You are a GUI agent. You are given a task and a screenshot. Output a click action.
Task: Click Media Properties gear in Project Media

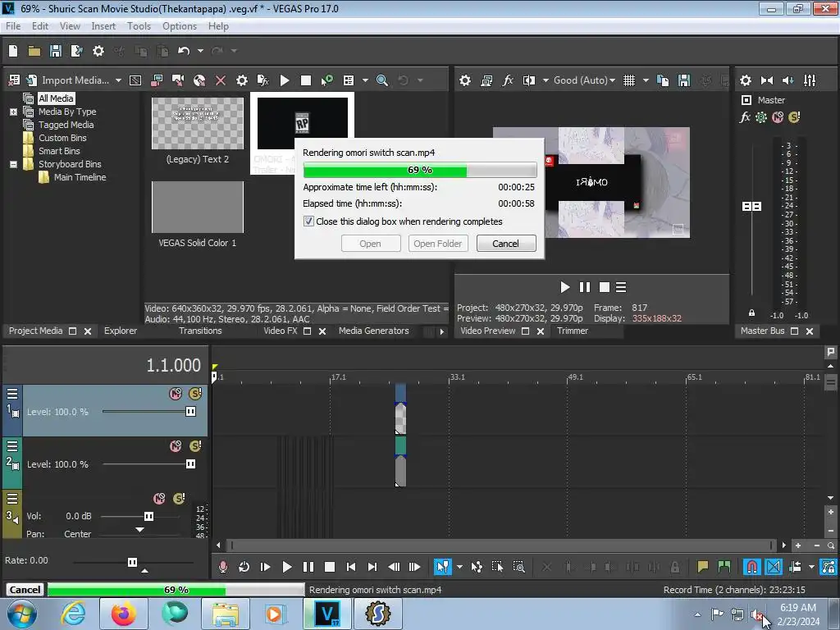click(x=242, y=80)
